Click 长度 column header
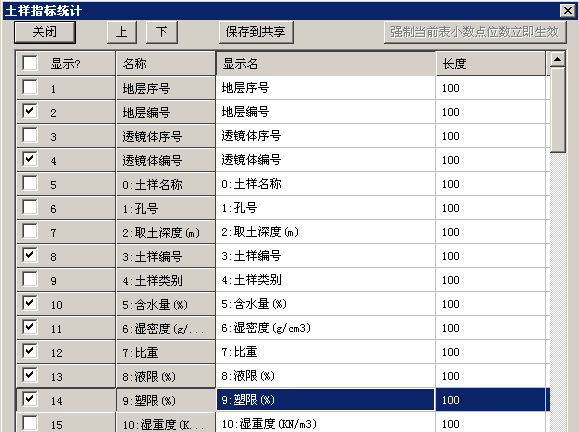This screenshot has height=432, width=579. [x=491, y=64]
